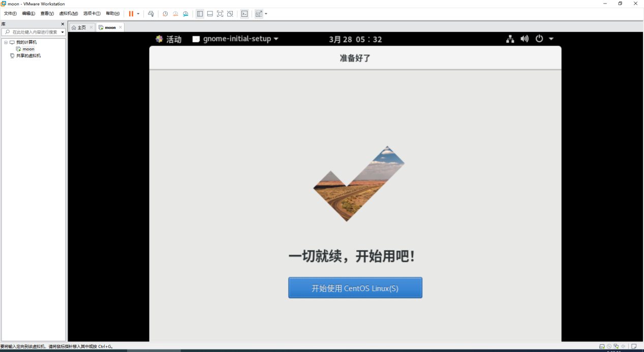Click the stretch guest display icon
The image size is (644, 352).
259,14
